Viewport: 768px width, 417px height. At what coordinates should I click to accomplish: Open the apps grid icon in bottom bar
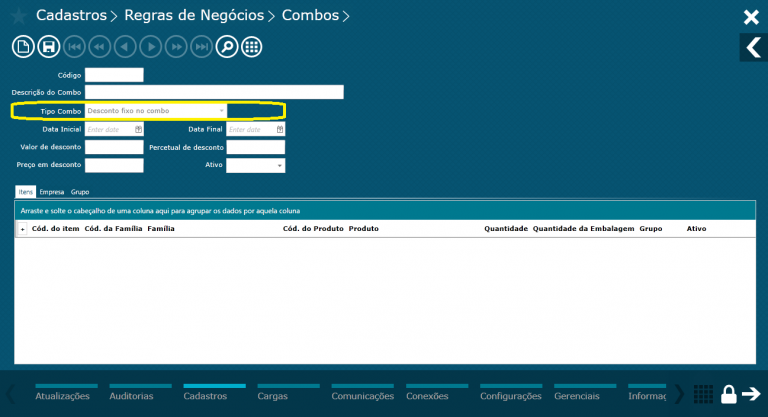point(703,394)
